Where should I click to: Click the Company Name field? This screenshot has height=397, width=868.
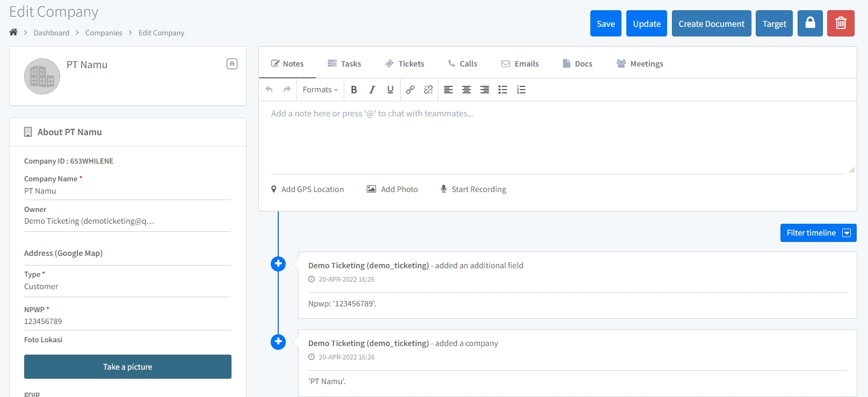tap(127, 191)
